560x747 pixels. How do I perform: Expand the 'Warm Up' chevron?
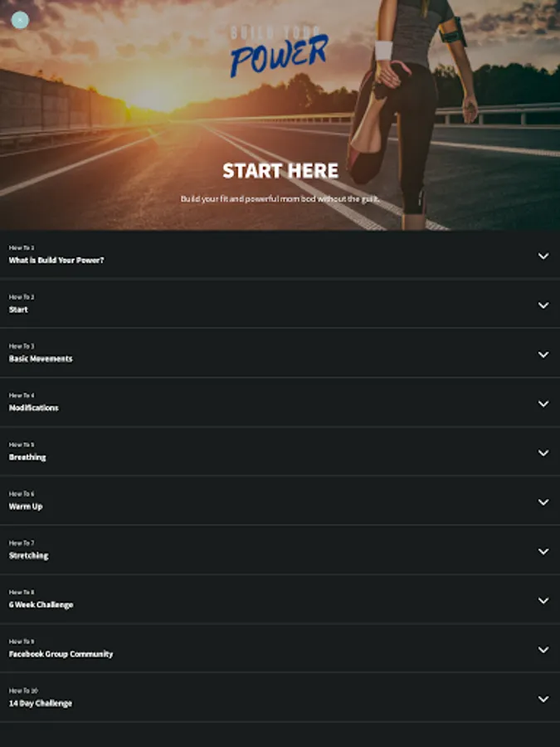coord(543,502)
